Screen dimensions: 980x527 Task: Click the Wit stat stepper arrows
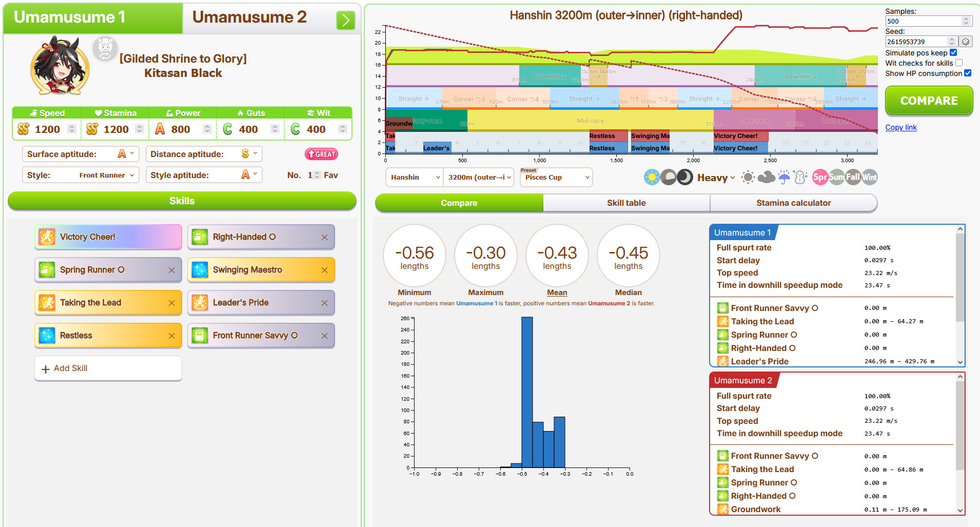tap(343, 129)
